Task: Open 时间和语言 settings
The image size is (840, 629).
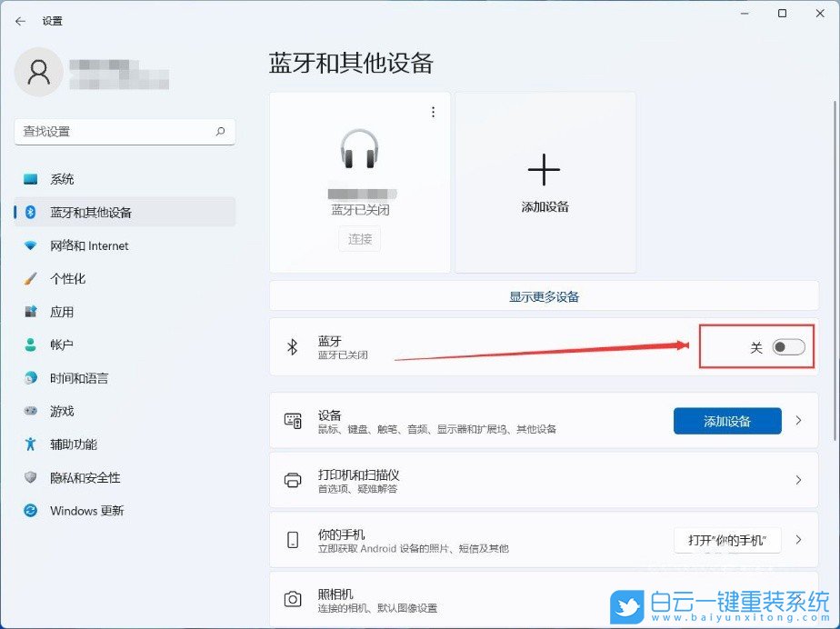Action: pos(81,378)
